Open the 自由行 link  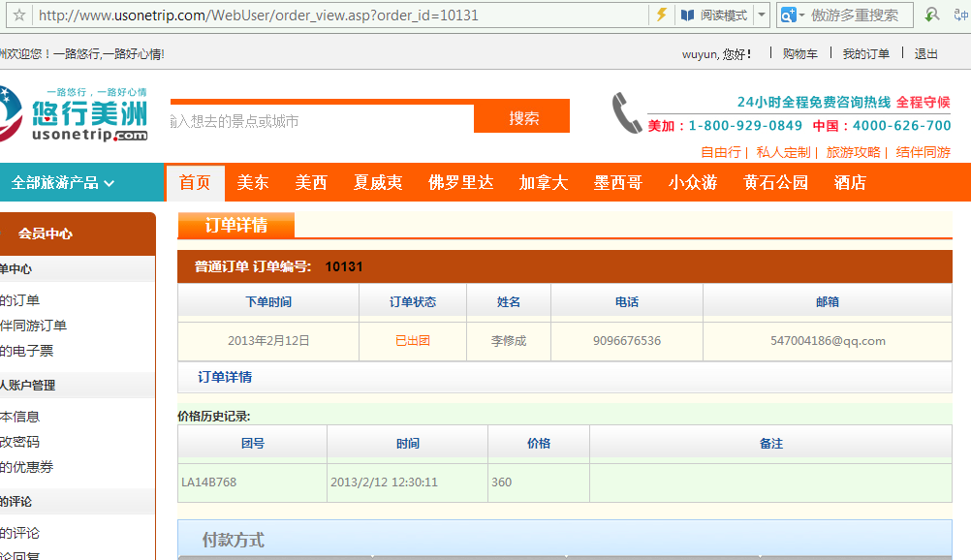(721, 152)
